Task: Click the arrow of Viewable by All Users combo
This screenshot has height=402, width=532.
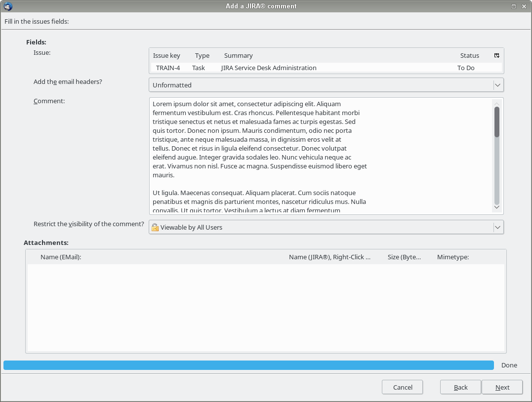Action: pyautogui.click(x=498, y=227)
